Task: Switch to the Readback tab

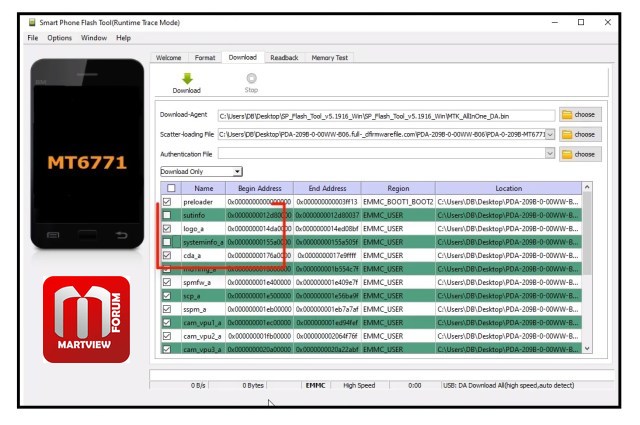Action: pyautogui.click(x=284, y=58)
